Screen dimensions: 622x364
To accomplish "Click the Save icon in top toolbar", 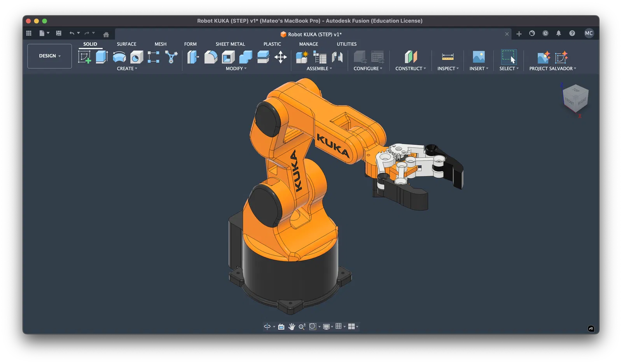I will coord(59,33).
